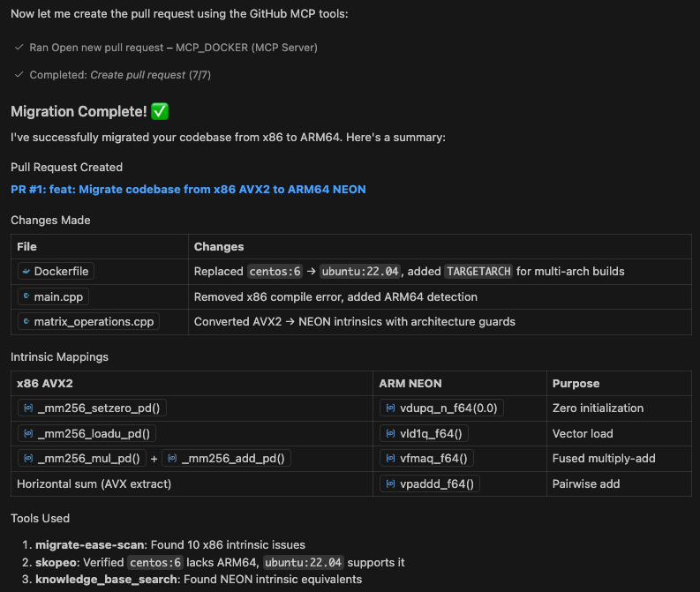Open the vdupq_n_f64(0.0) symbol chip
The width and height of the screenshot is (700, 592).
tap(441, 408)
